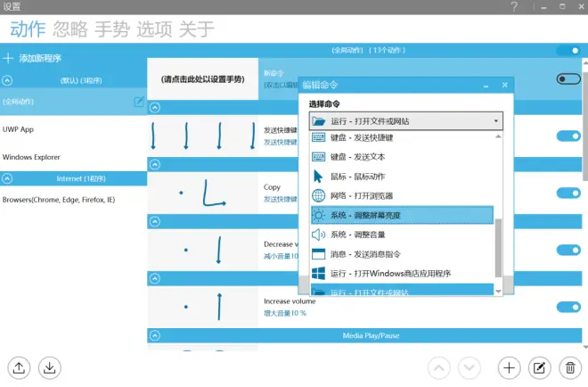Image resolution: width=588 pixels, height=387 pixels.
Task: Edit the selected action with the pencil button
Action: point(540,368)
